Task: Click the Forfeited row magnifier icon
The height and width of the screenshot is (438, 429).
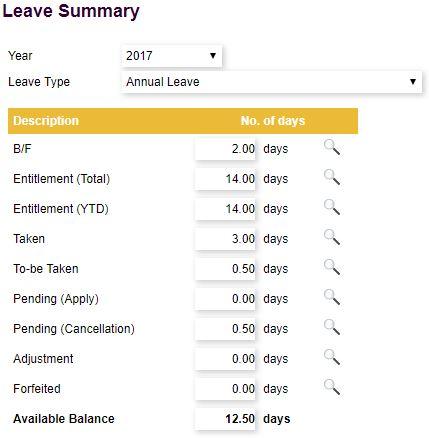Action: (332, 387)
